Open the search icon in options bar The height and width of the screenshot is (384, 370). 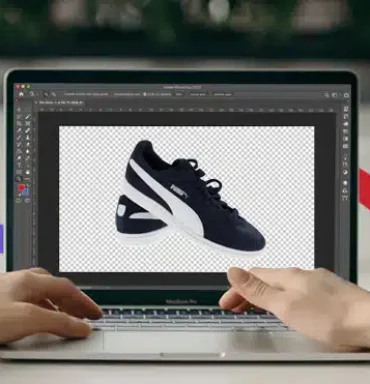(327, 95)
